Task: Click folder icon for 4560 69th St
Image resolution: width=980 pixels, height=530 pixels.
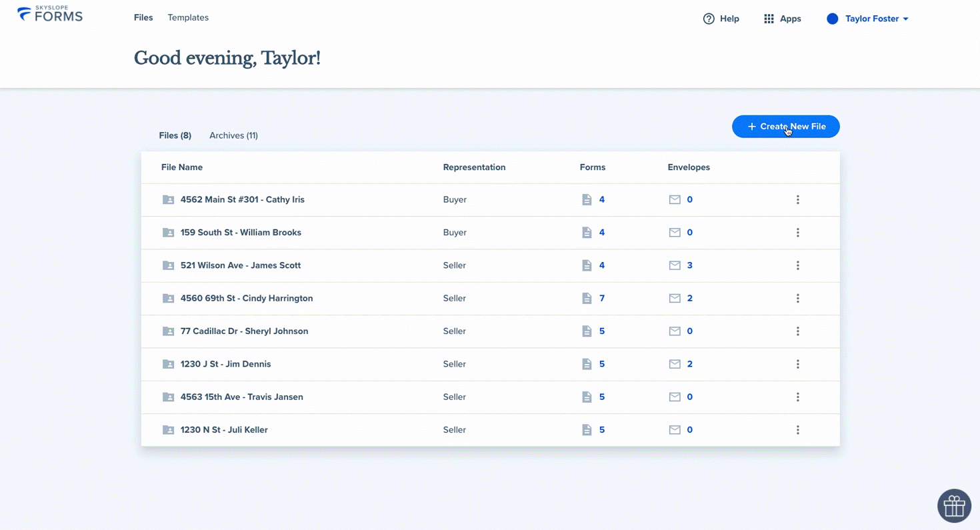Action: pyautogui.click(x=168, y=298)
